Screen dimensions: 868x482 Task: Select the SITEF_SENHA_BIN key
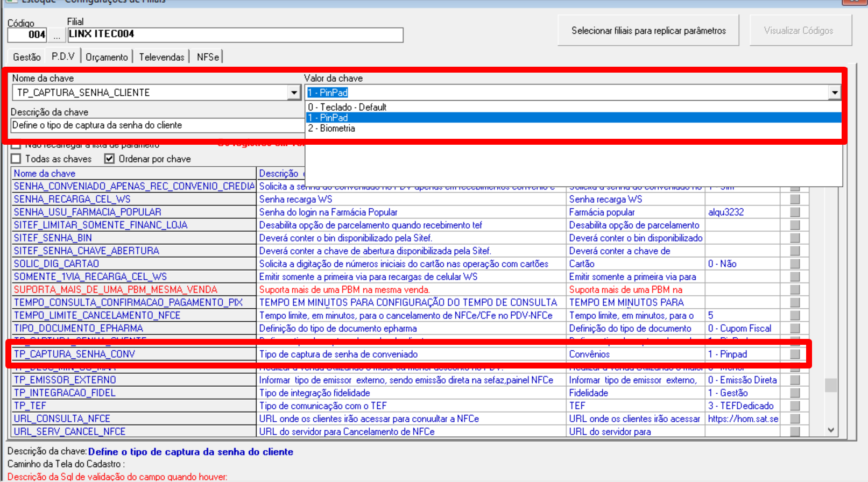pos(133,238)
